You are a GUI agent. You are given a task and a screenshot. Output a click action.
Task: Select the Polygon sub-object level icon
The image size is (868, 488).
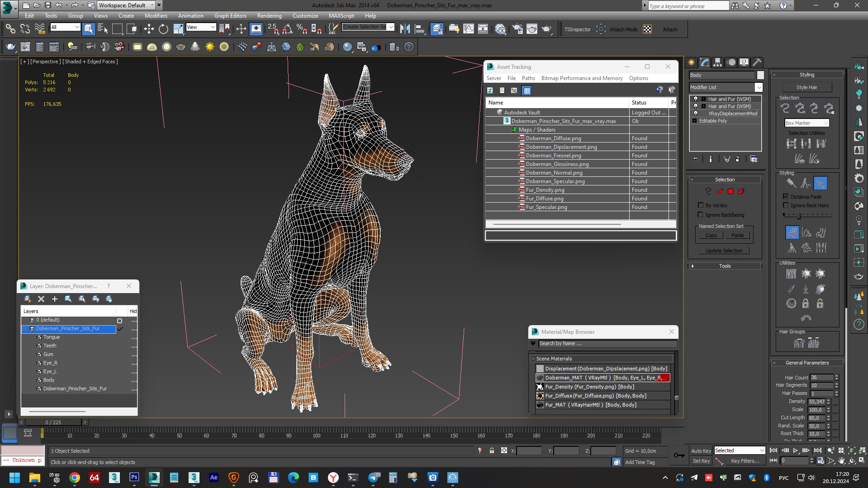[x=730, y=191]
